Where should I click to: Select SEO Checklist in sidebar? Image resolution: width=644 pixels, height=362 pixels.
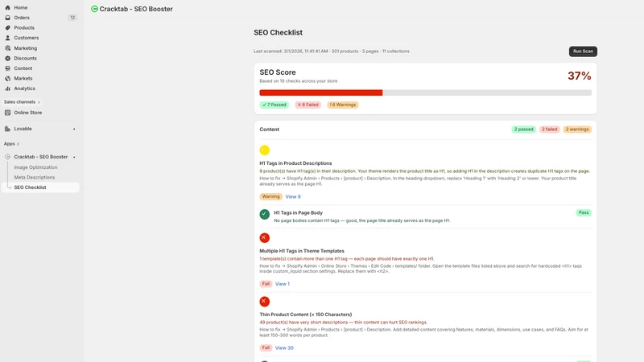click(40, 187)
